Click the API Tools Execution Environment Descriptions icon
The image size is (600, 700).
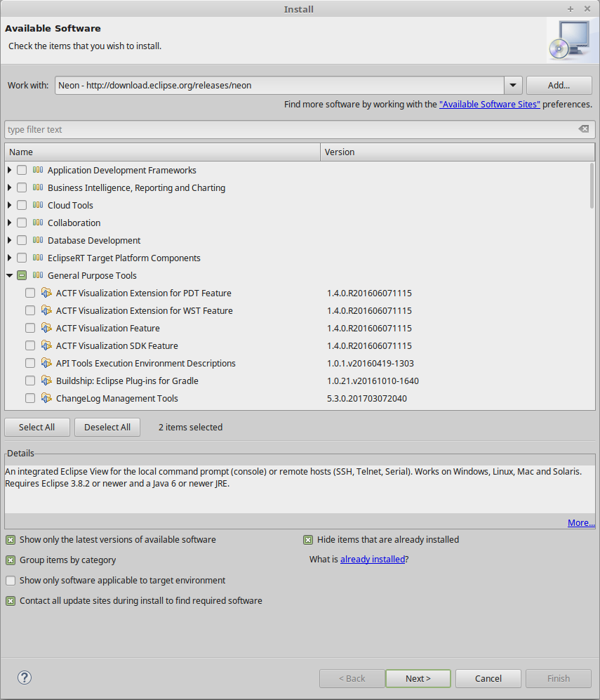[x=46, y=363]
